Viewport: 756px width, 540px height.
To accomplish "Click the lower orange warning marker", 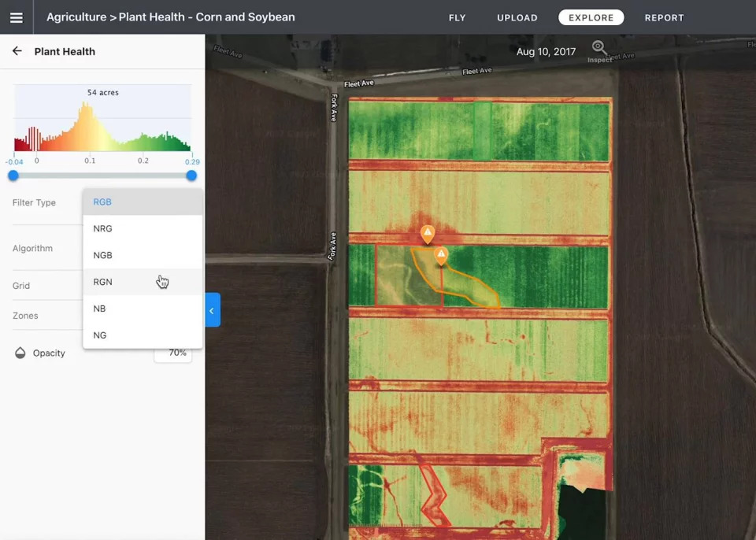I will pos(441,256).
